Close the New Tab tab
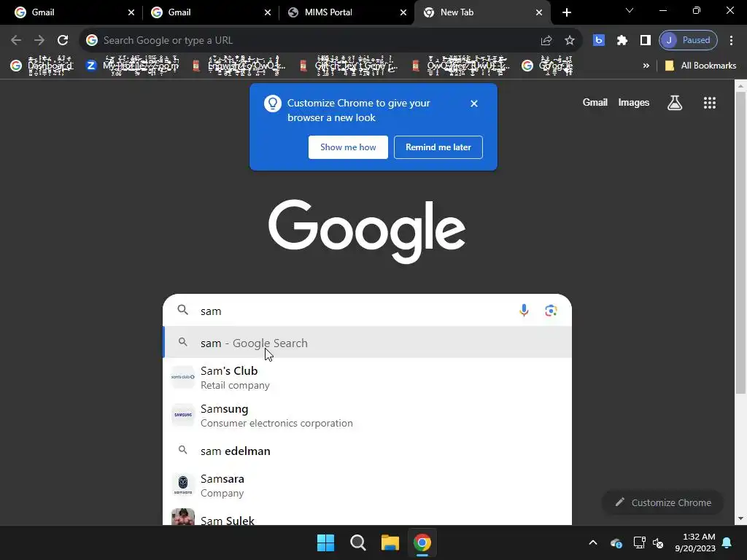 click(x=539, y=12)
